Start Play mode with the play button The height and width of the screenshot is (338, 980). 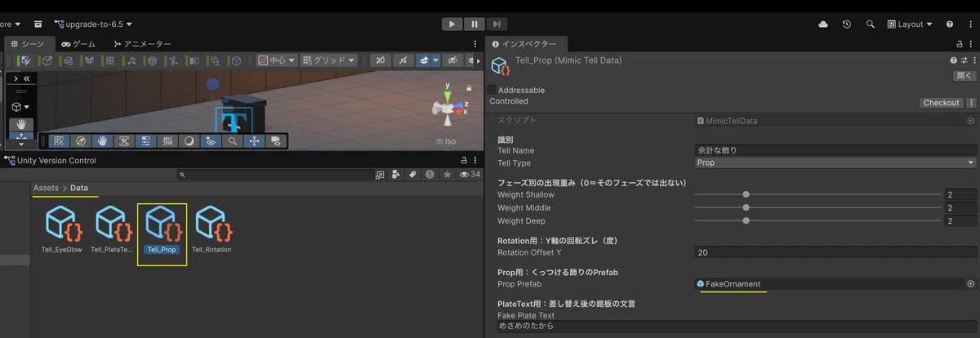coord(452,24)
